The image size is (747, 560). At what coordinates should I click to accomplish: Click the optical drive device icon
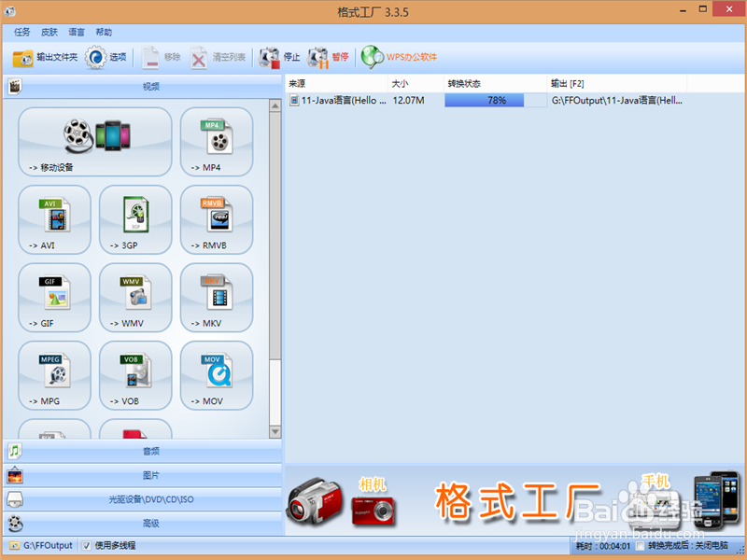click(x=15, y=499)
